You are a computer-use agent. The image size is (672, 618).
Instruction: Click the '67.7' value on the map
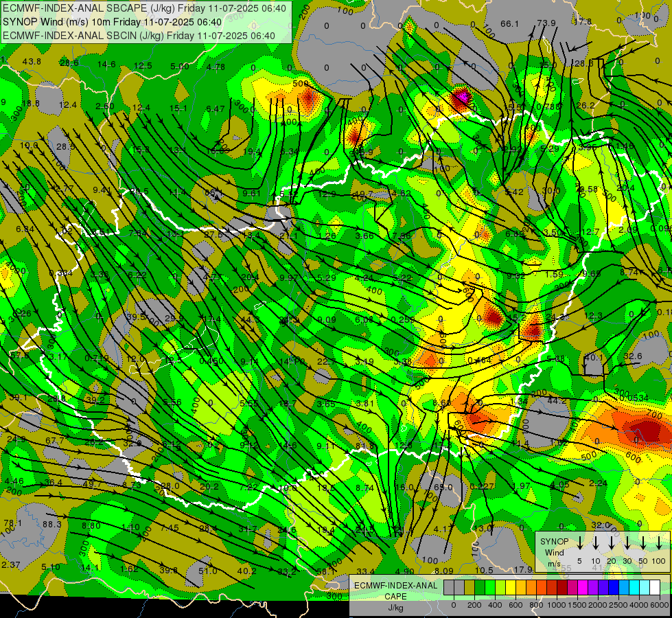point(54,441)
